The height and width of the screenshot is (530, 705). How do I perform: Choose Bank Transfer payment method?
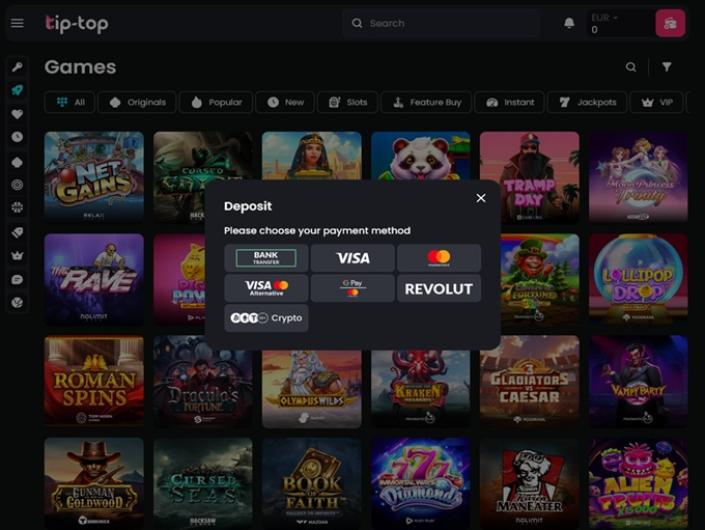tap(266, 258)
